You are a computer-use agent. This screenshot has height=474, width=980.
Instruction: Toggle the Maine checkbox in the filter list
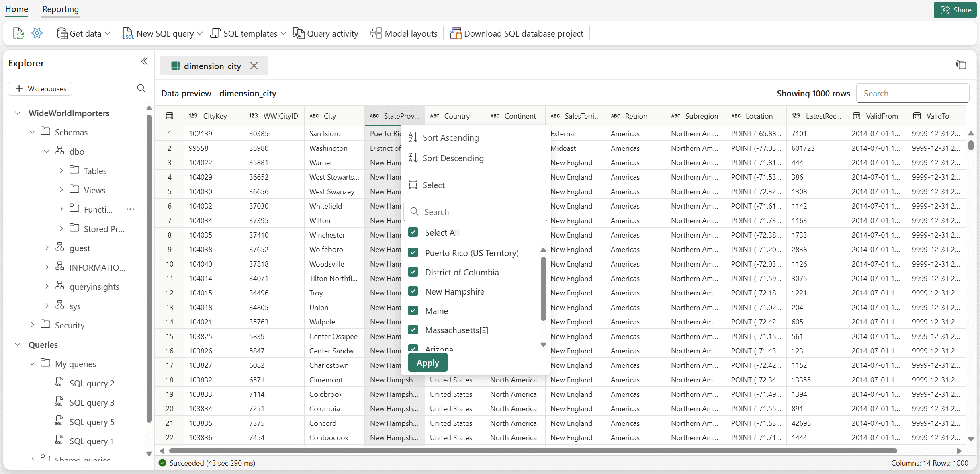[x=413, y=311]
